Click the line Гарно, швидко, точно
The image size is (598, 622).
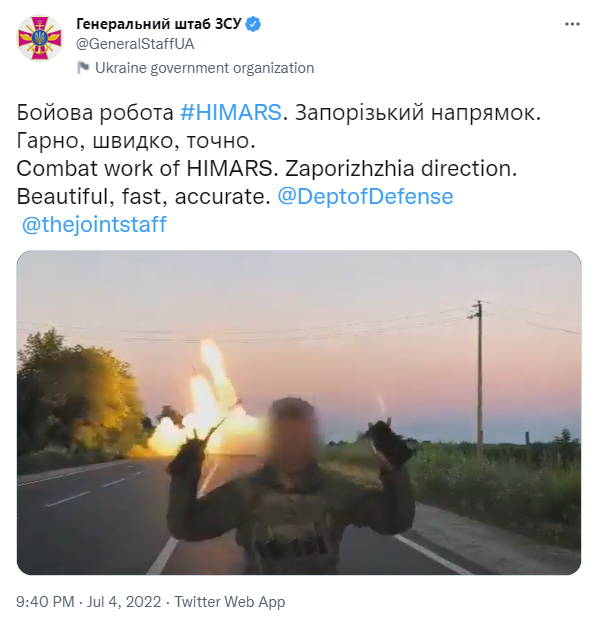tap(136, 140)
